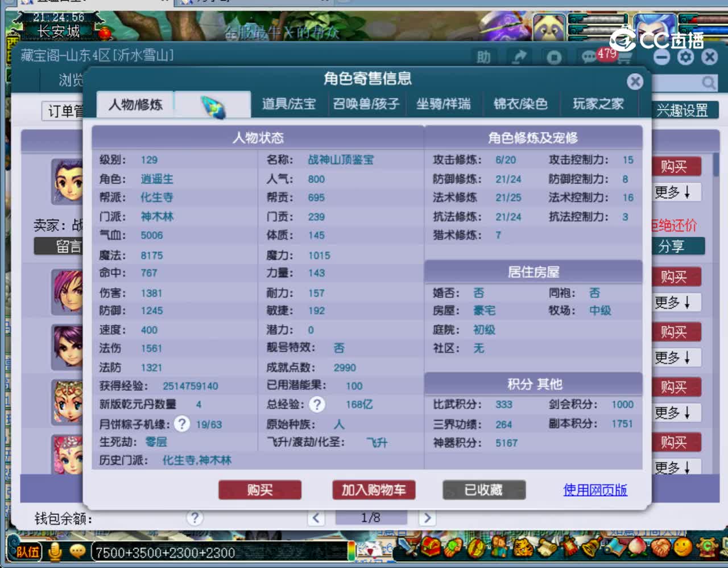The image size is (728, 568).
Task: Click the magnifier search icon at top right
Action: 709,83
